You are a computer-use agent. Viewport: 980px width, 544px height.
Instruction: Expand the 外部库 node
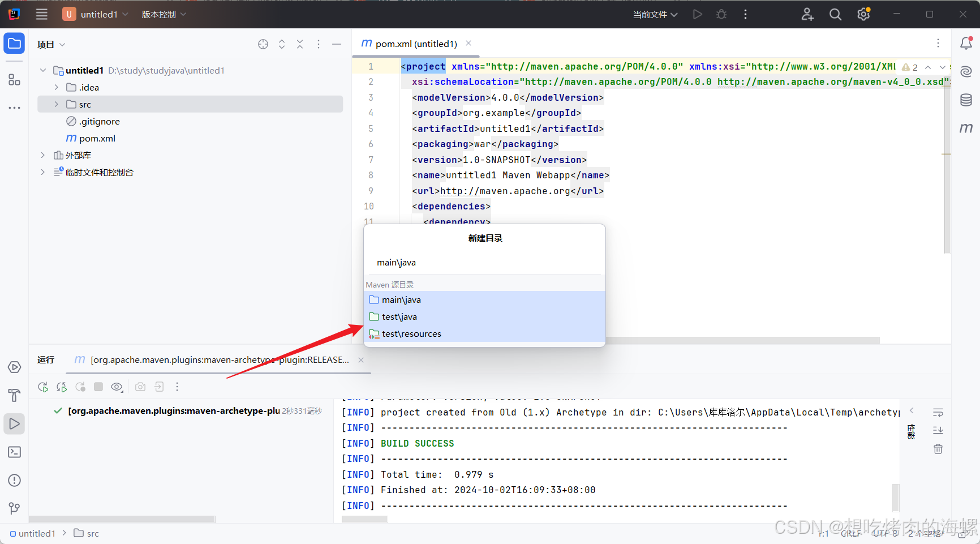point(43,155)
